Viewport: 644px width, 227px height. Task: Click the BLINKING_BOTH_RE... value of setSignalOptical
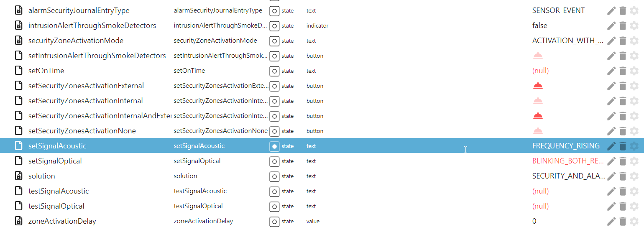tap(568, 161)
